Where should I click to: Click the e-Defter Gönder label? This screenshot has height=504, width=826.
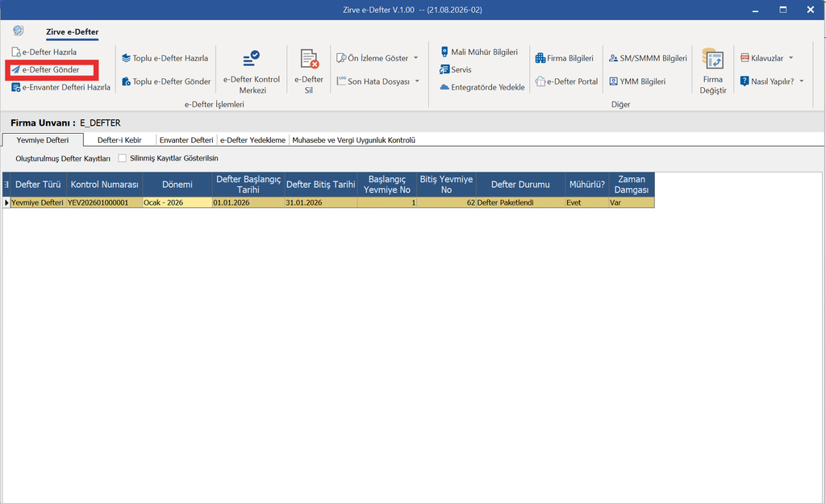51,69
